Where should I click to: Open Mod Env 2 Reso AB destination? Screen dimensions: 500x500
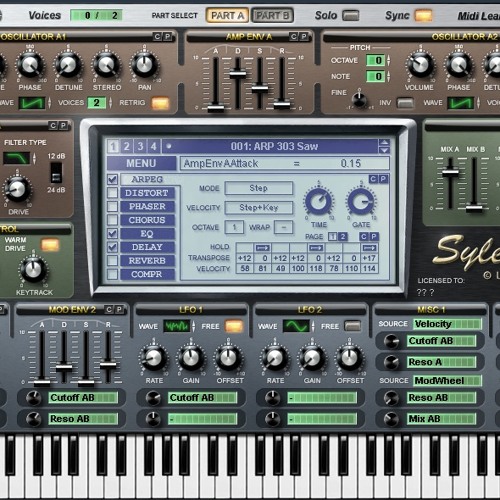83,419
